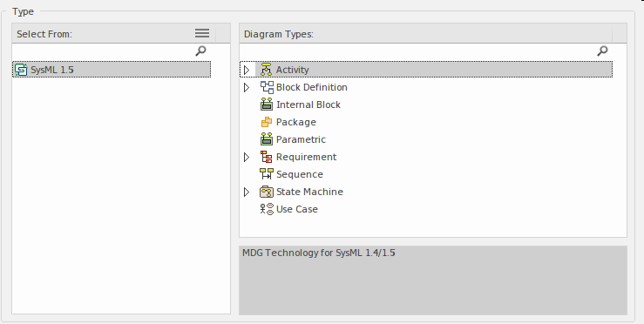
Task: Expand the Requirement diagram type
Action: [x=247, y=158]
